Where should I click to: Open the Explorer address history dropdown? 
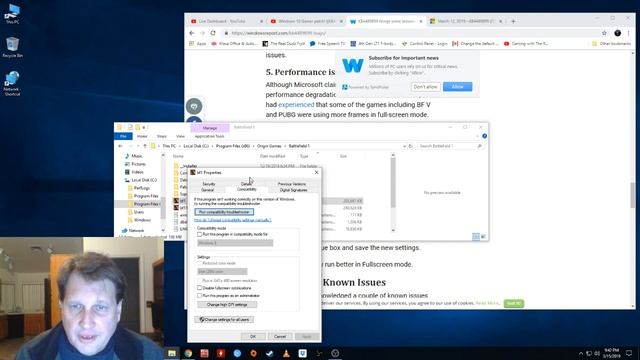[404, 146]
